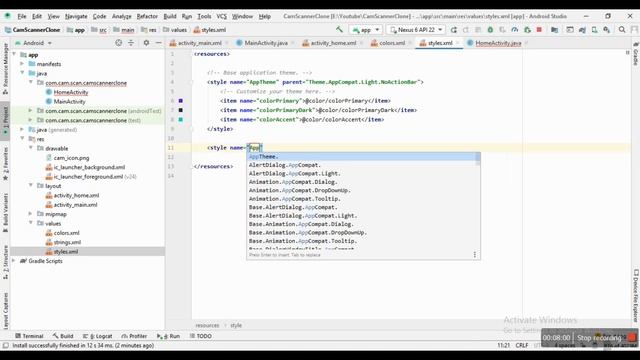Image resolution: width=640 pixels, height=360 pixels.
Task: Toggle the Build Variants side panel
Action: tap(5, 213)
